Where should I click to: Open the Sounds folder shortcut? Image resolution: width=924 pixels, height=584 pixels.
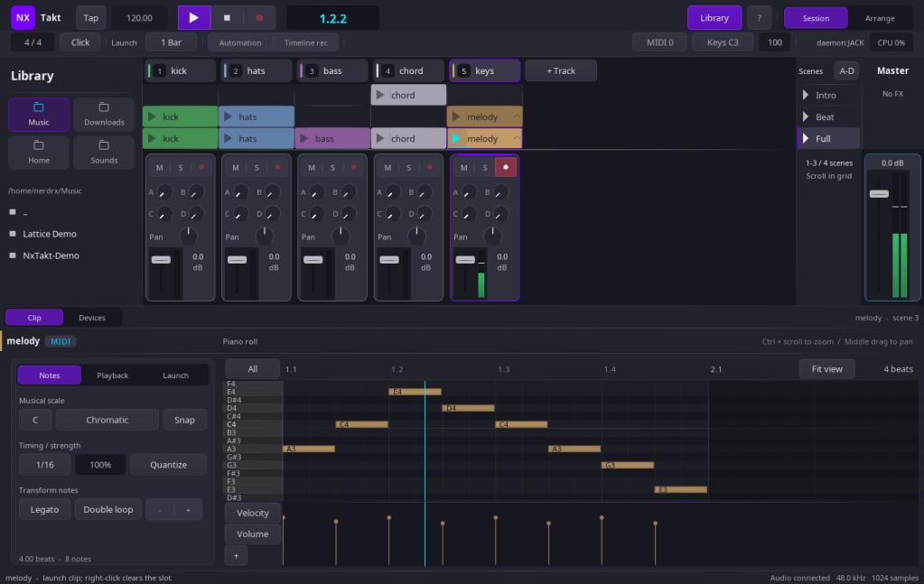tap(104, 152)
